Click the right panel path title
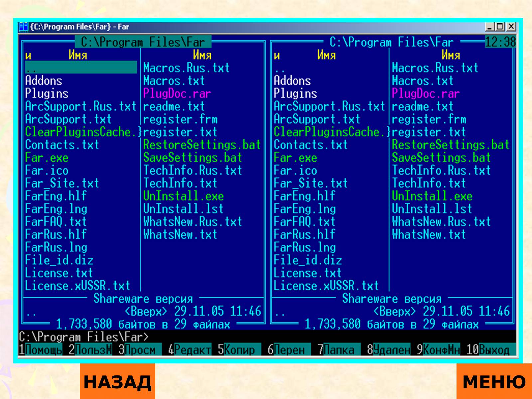This screenshot has width=532, height=399. [392, 42]
